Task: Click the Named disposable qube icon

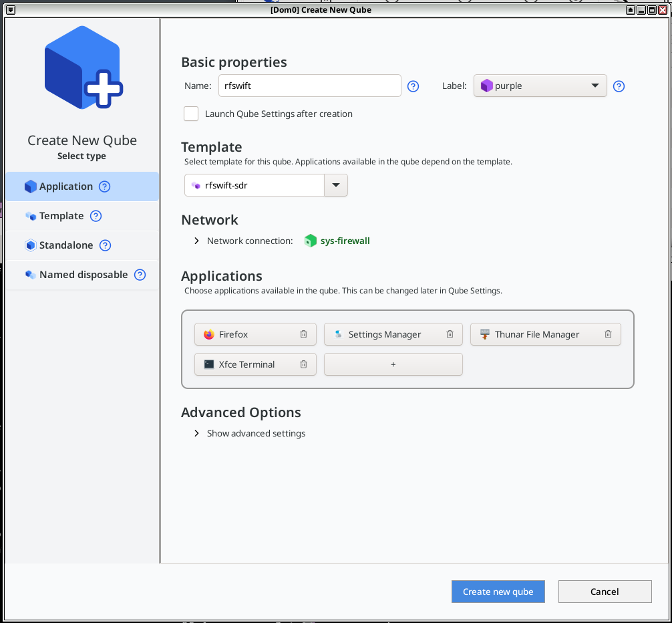Action: (x=31, y=275)
